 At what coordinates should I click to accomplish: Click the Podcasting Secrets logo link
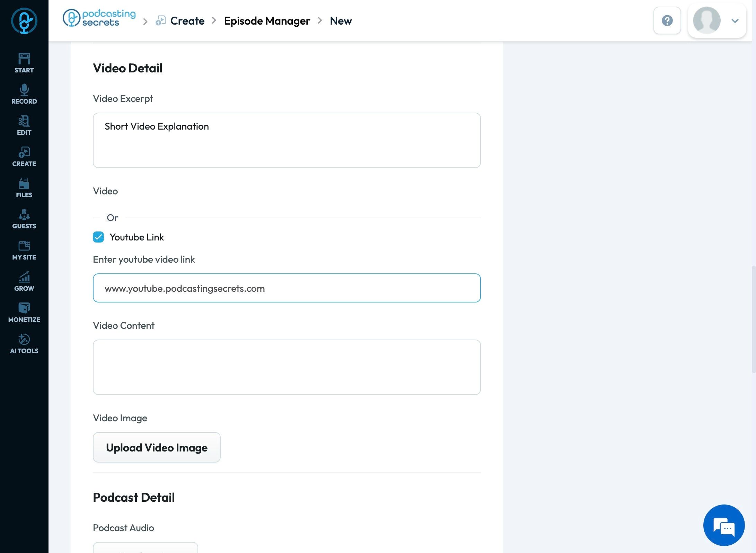99,18
